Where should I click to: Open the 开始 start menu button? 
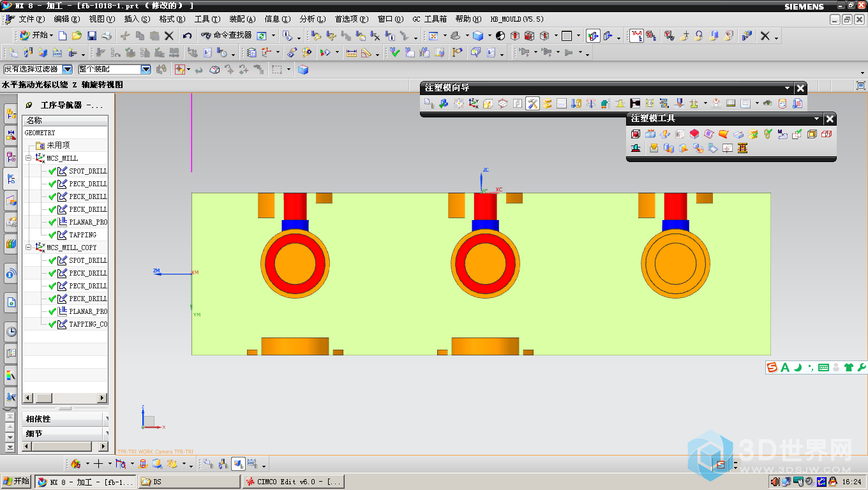[34, 36]
